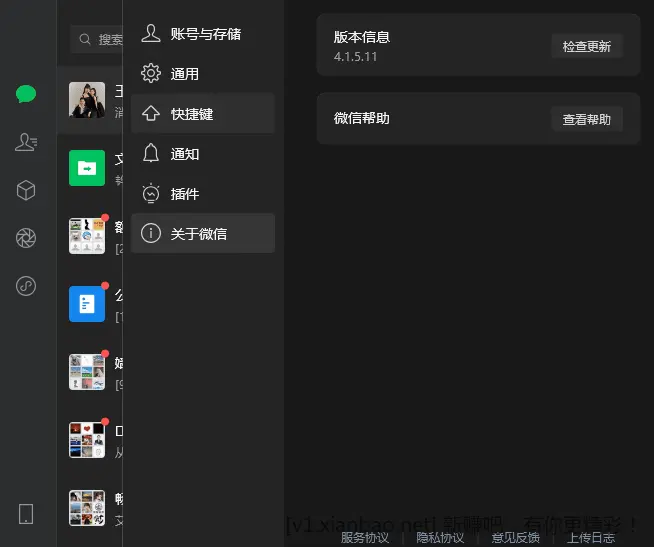Screen dimensions: 654x547
Task: Open the Moments aperture icon
Action: point(26,238)
